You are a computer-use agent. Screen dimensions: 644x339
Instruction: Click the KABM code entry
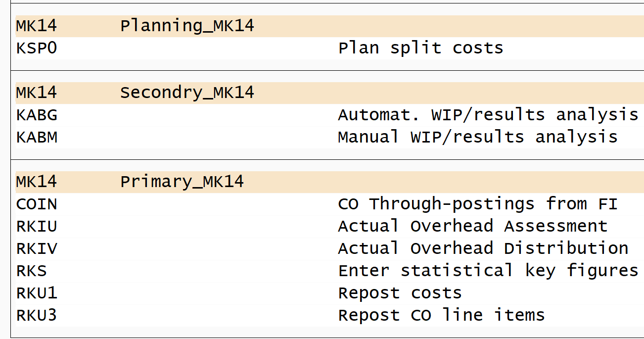pos(37,137)
